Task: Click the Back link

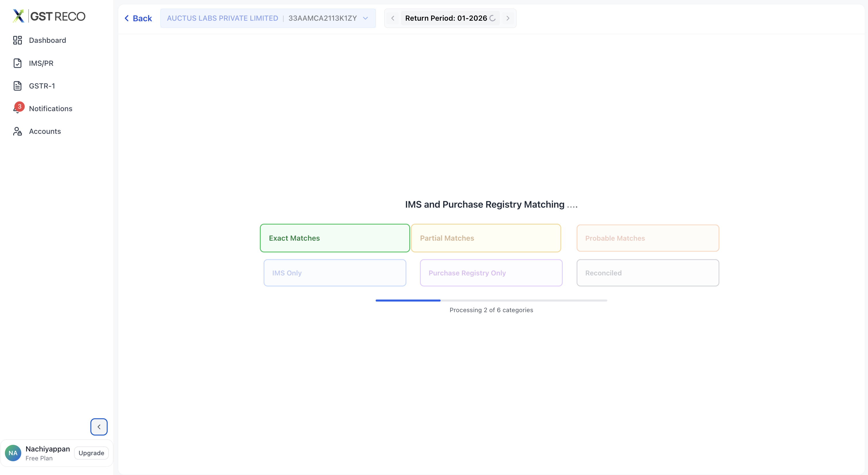Action: tap(138, 18)
